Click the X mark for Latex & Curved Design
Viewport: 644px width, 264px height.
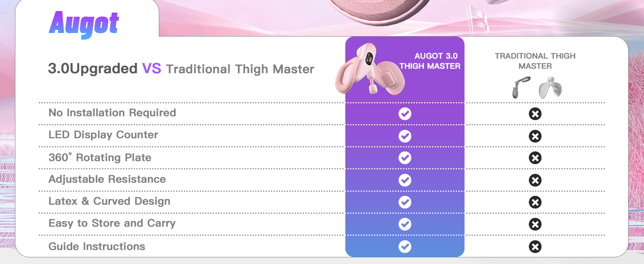point(535,202)
